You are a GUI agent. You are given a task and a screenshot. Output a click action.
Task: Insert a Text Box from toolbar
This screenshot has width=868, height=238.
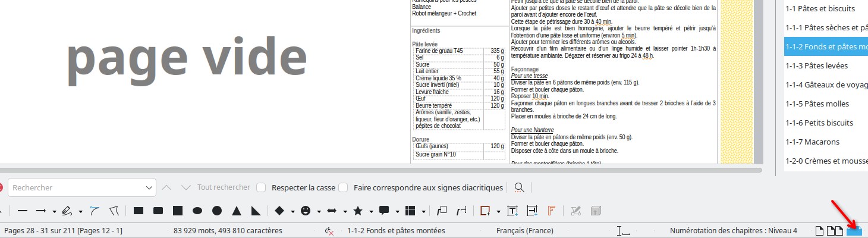512,211
